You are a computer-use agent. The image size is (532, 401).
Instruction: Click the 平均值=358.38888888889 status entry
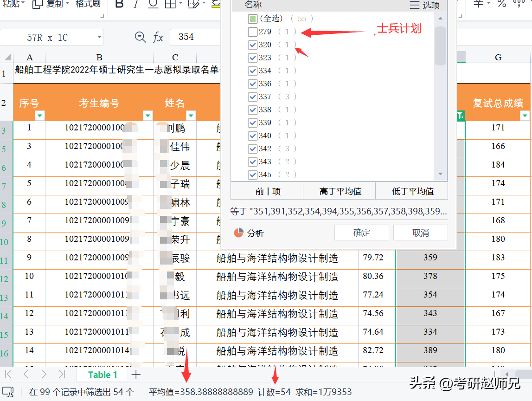201,392
